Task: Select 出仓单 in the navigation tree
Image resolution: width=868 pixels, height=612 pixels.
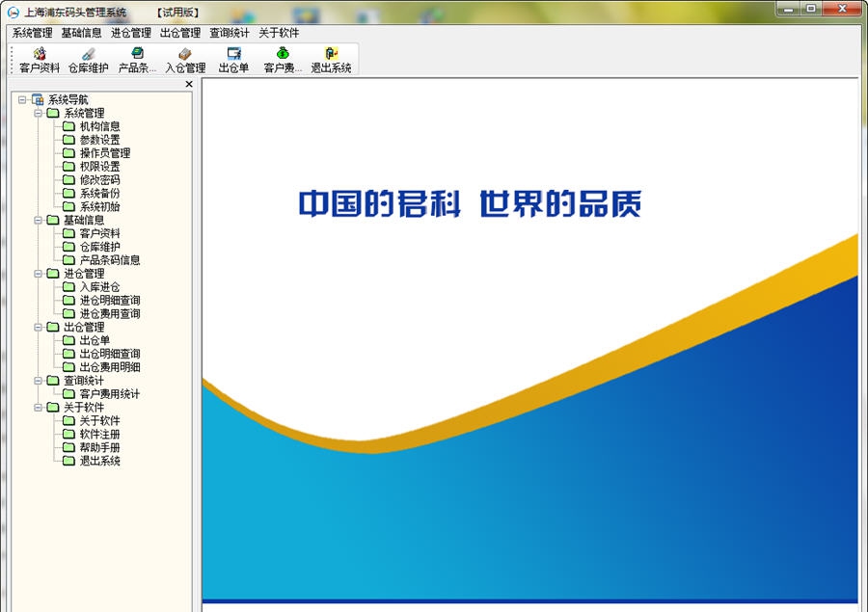Action: click(x=95, y=340)
